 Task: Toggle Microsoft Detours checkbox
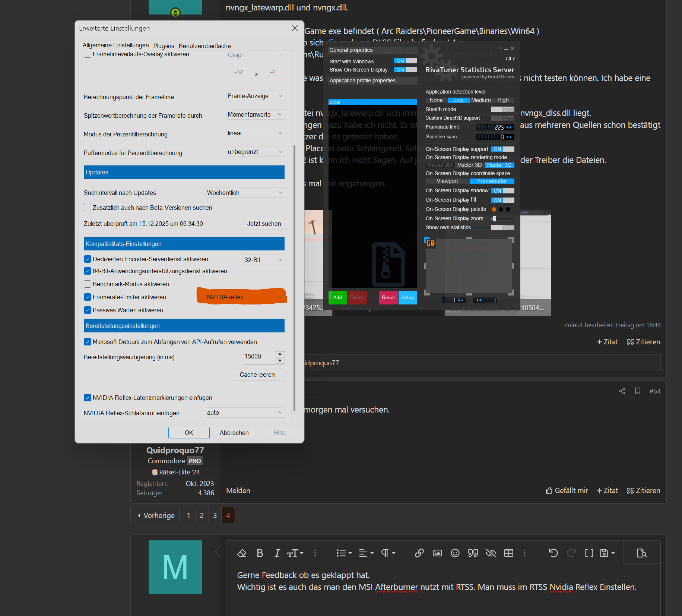pyautogui.click(x=88, y=342)
